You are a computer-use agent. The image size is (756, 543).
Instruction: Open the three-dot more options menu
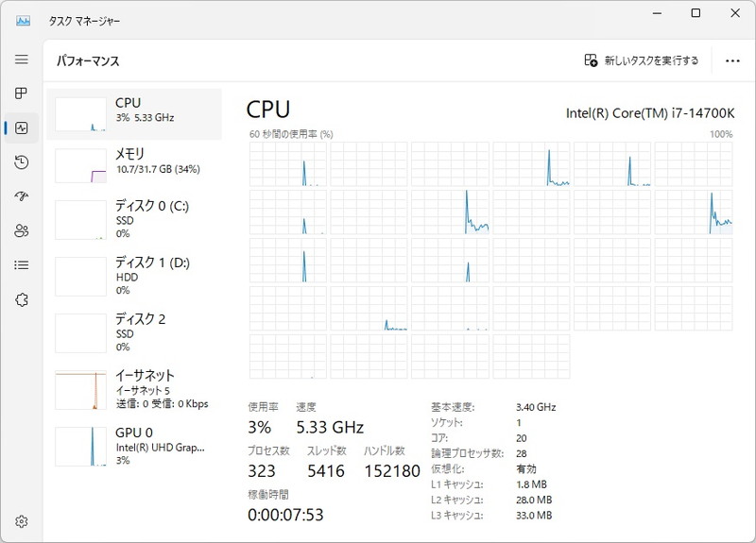(732, 60)
